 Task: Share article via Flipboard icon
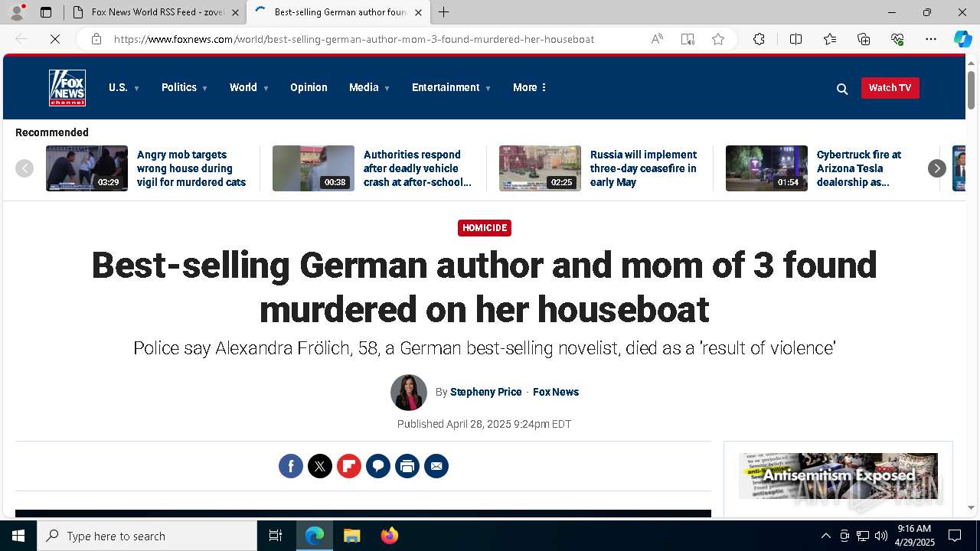[x=349, y=466]
